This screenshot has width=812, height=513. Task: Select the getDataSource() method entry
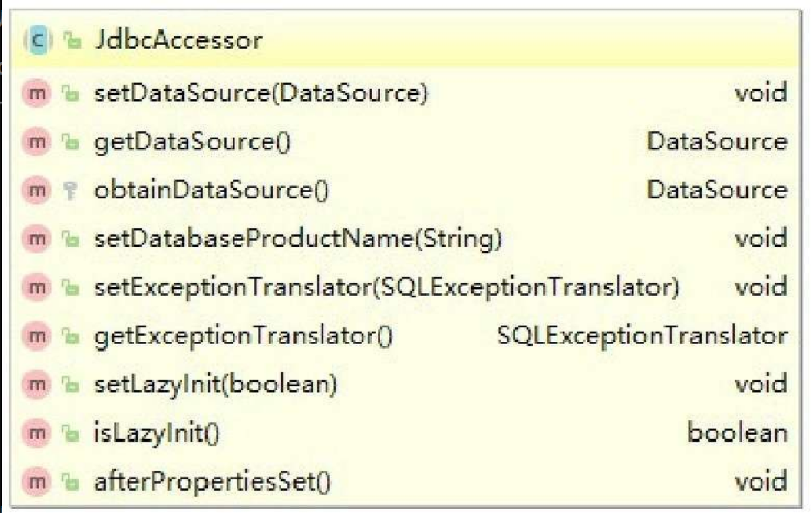[406, 142]
